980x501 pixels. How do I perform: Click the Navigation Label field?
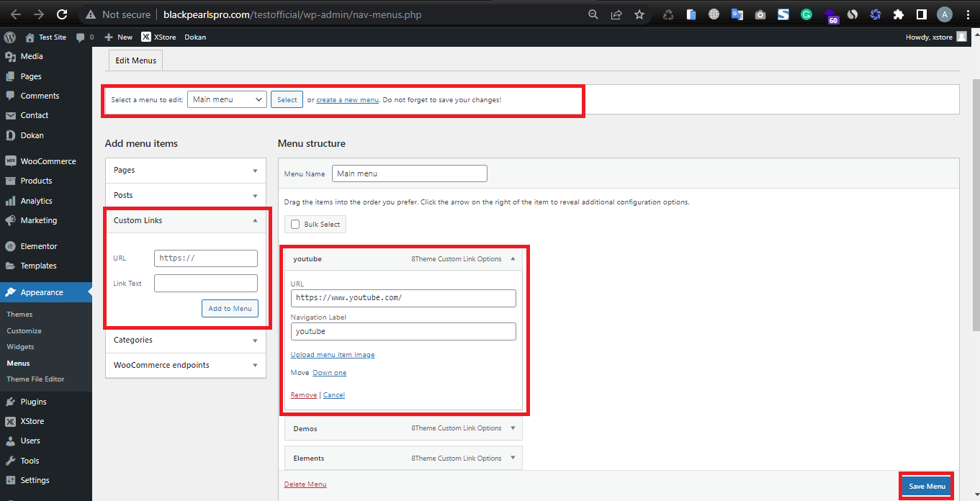tap(403, 331)
